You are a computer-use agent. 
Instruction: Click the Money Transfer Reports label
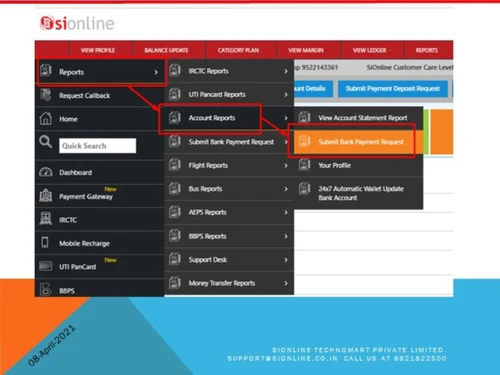(x=222, y=283)
